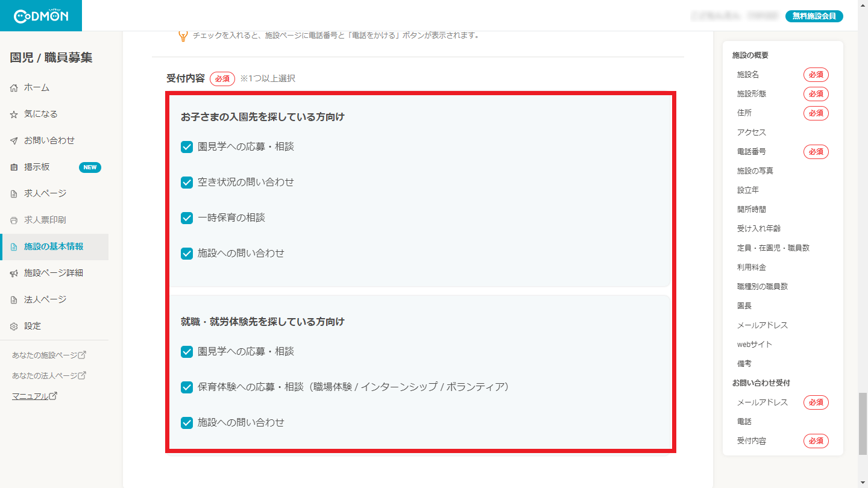Click the megaphone icon for 施設ページ詳細
The height and width of the screenshot is (488, 868).
[x=14, y=274]
